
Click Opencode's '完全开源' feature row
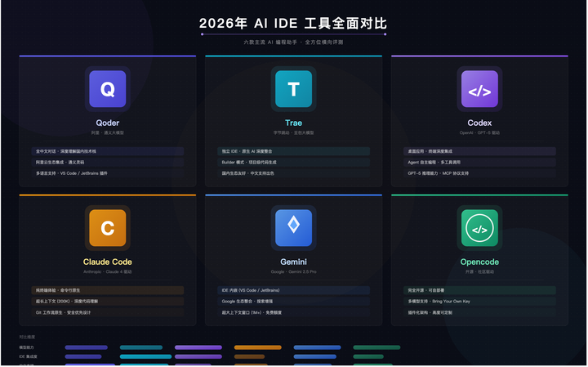pos(479,290)
